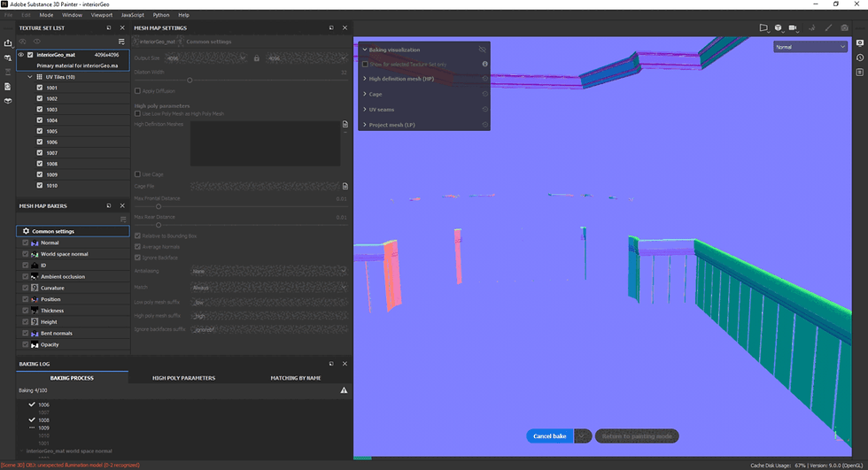Viewport: 868px width, 470px height.
Task: Toggle the Normal baker checkbox
Action: pyautogui.click(x=26, y=243)
